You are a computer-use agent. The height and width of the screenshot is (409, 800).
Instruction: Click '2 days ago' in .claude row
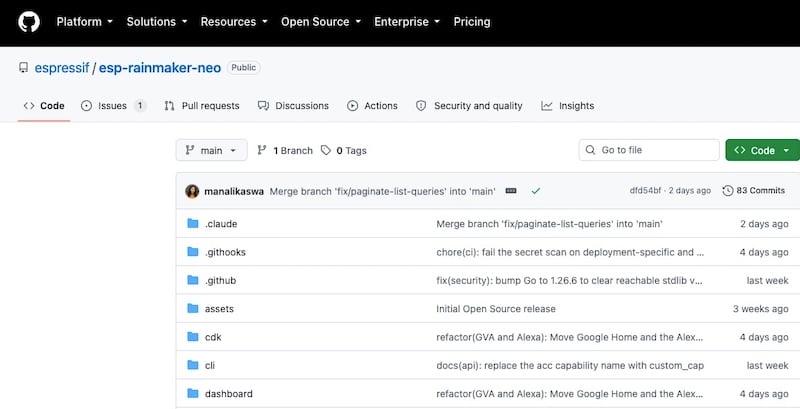(x=764, y=224)
